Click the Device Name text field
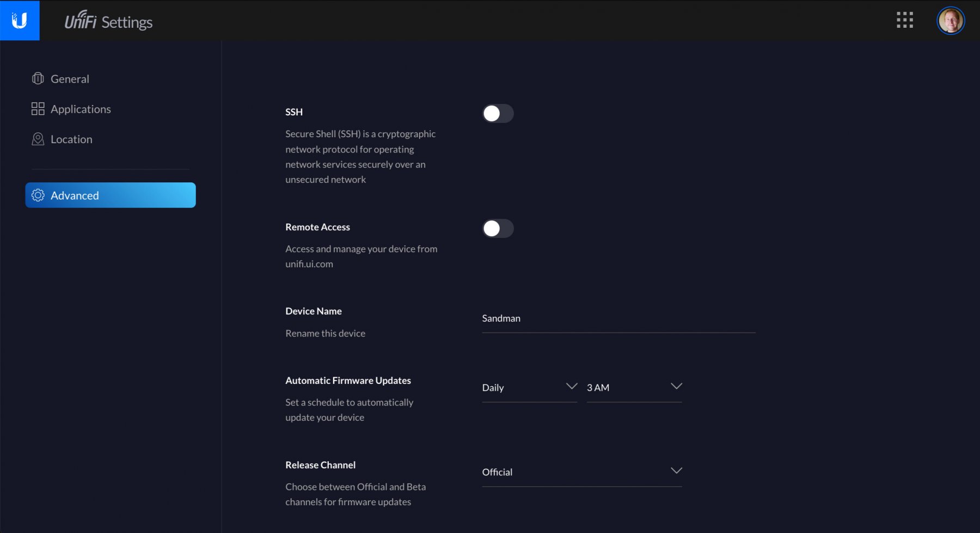Viewport: 980px width, 533px height. coord(618,318)
